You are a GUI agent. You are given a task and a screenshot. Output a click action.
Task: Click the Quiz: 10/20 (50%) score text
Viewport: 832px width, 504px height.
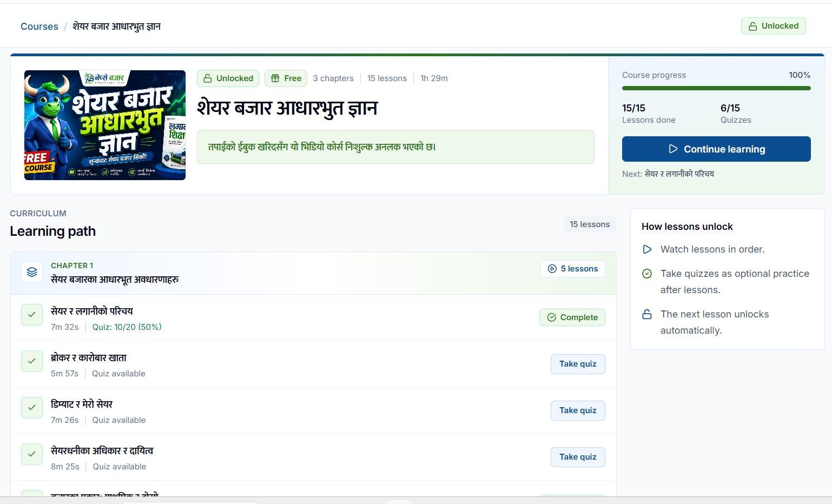click(127, 327)
